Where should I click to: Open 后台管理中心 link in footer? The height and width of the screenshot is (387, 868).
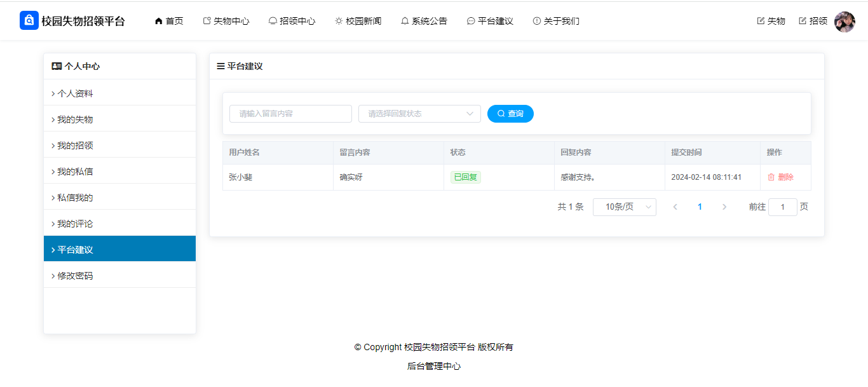pos(434,367)
